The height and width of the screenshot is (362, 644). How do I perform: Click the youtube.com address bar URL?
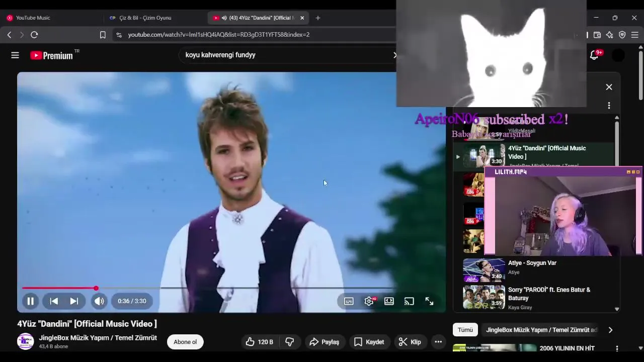coord(219,35)
